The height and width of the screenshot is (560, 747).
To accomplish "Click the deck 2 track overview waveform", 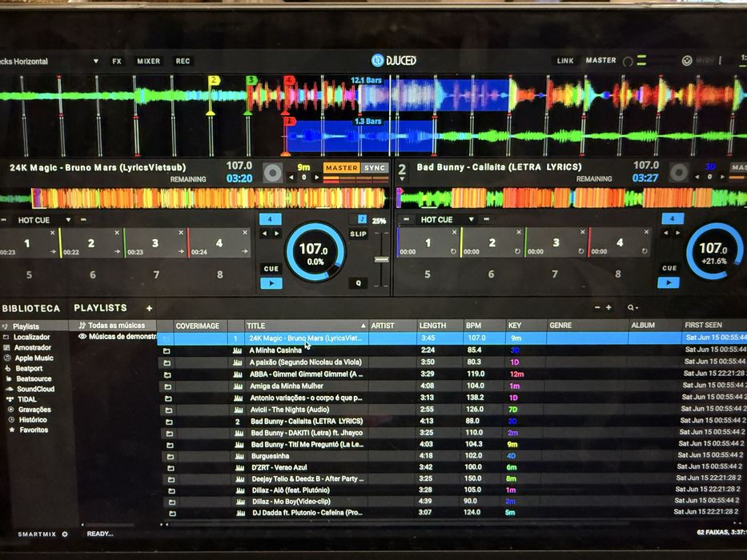I will 572,197.
